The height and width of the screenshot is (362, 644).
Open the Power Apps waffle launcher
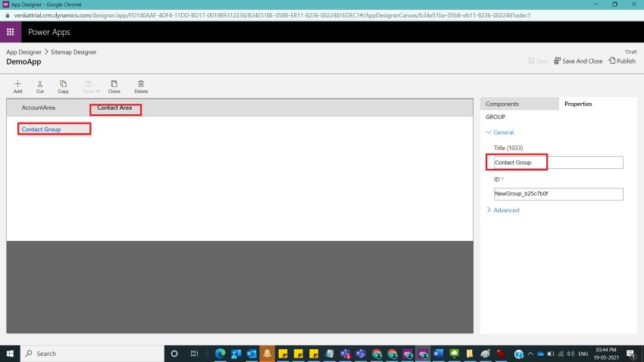pyautogui.click(x=11, y=32)
